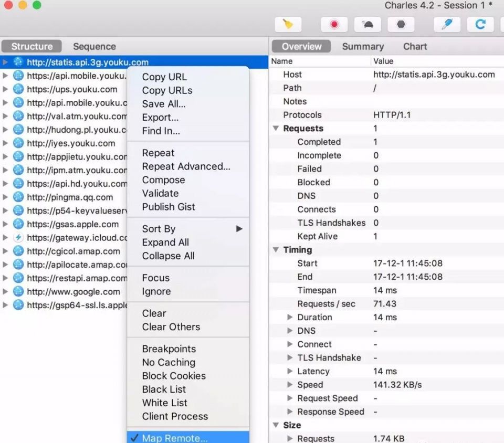The image size is (504, 443).
Task: Expand the statis.api.3g.youku.com tree node
Action: pyautogui.click(x=5, y=62)
